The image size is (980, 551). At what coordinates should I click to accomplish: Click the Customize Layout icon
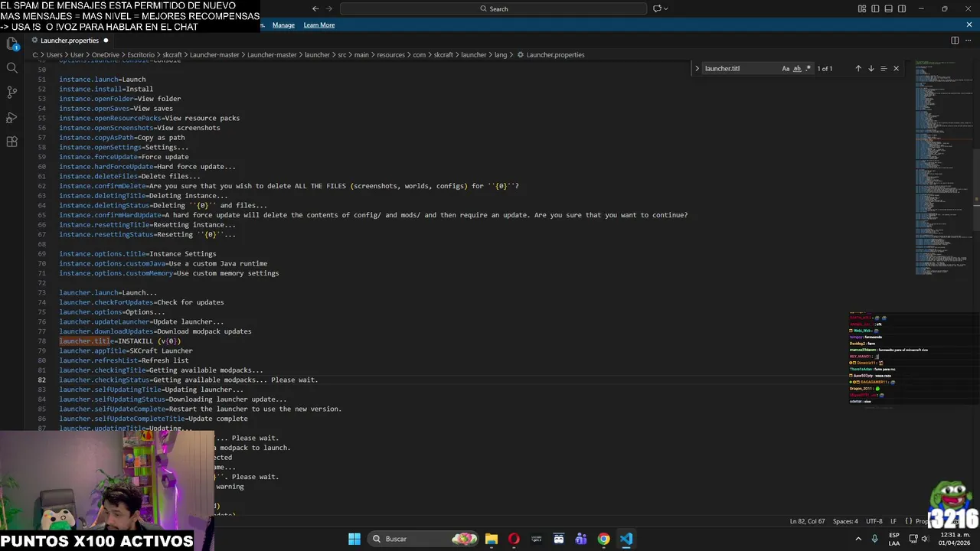(x=862, y=8)
